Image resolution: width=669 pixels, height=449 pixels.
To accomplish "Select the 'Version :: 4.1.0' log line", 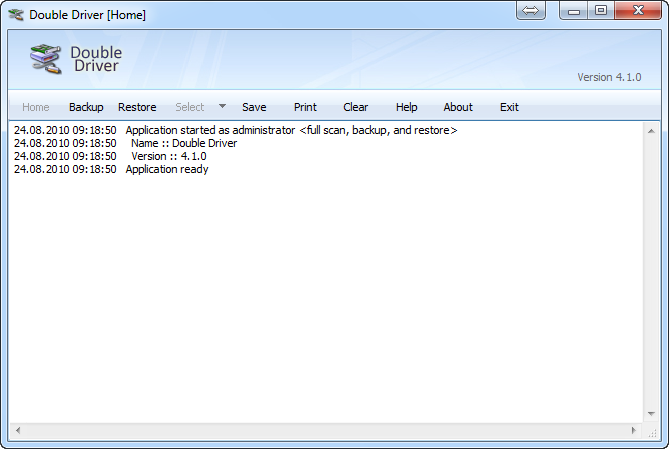I will (x=110, y=156).
